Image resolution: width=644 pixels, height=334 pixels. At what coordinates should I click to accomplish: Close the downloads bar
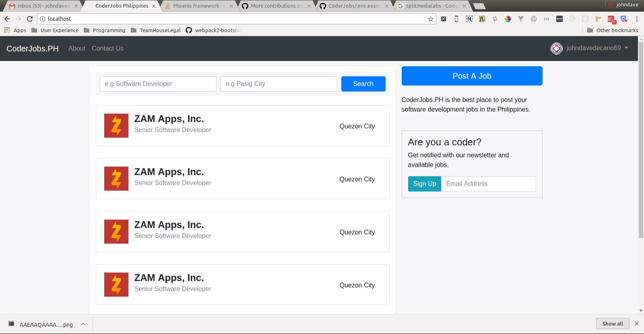[637, 324]
